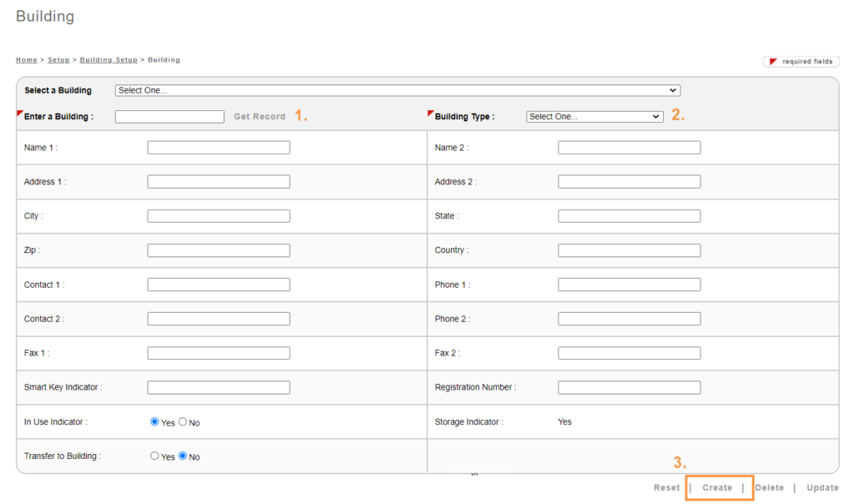
Task: Click the Storage Indicator label
Action: point(468,421)
